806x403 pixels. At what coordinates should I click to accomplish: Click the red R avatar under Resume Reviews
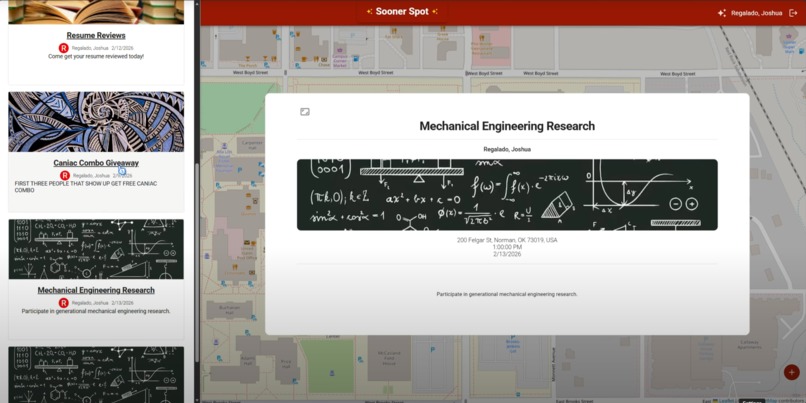(x=64, y=48)
